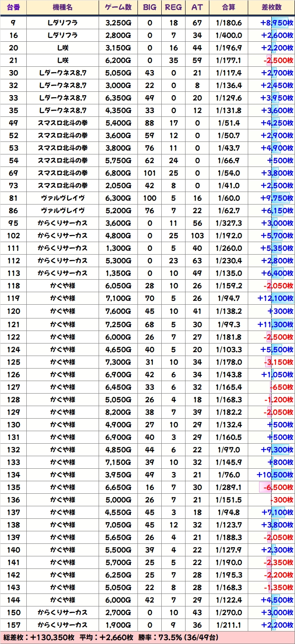Image resolution: width=295 pixels, height=644 pixels.
Task: Click the 機種名 column header
Action: tap(63, 8)
